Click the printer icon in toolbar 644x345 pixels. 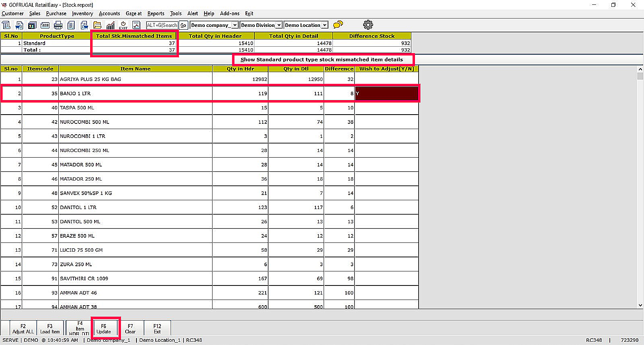pos(58,25)
